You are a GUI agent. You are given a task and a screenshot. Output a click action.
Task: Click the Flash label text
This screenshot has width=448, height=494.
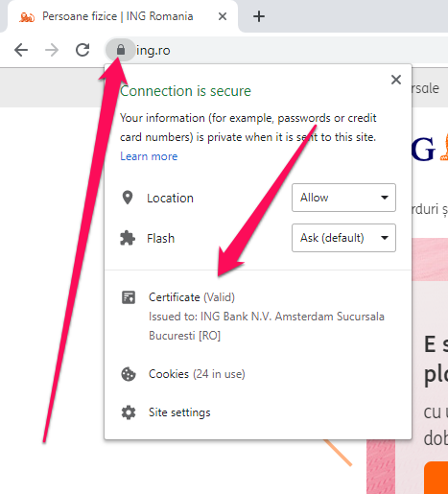[x=160, y=239]
